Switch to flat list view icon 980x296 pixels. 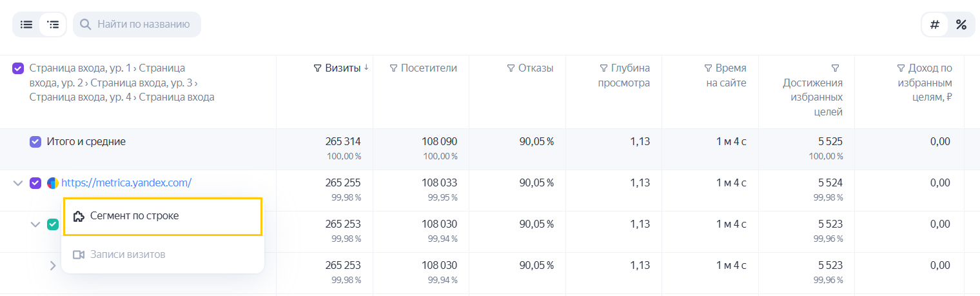[26, 25]
